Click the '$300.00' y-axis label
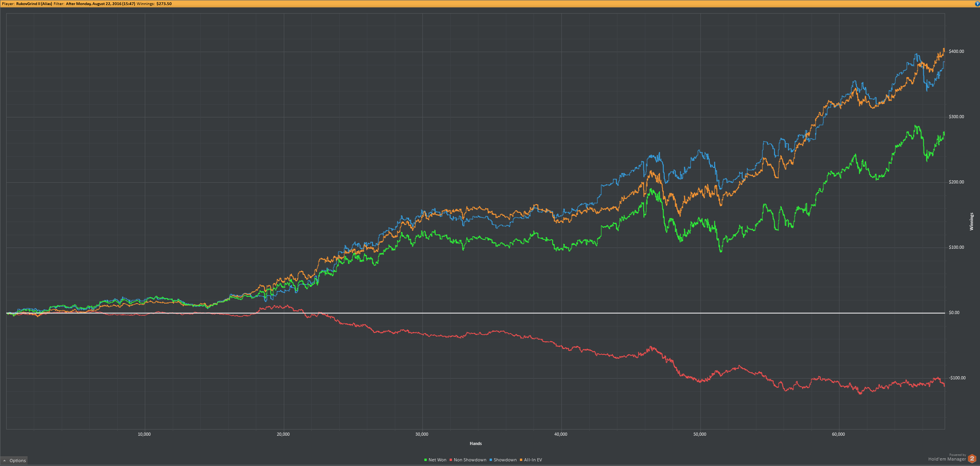Image resolution: width=980 pixels, height=466 pixels. pos(956,117)
